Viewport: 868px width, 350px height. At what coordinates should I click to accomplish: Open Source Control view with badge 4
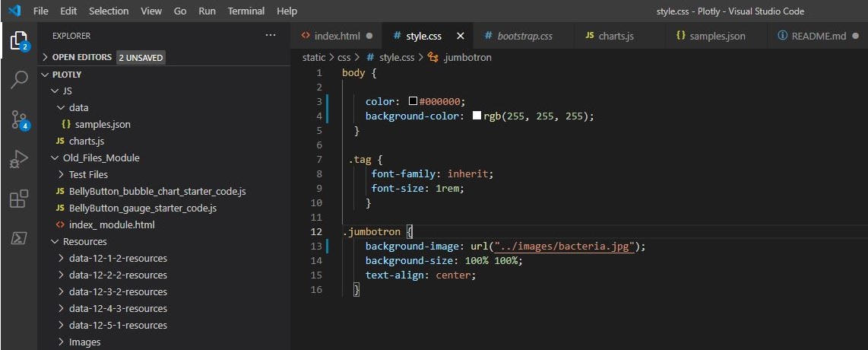[20, 119]
